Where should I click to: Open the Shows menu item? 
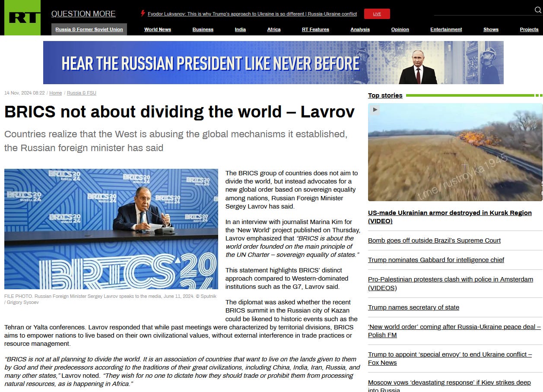[x=491, y=29]
